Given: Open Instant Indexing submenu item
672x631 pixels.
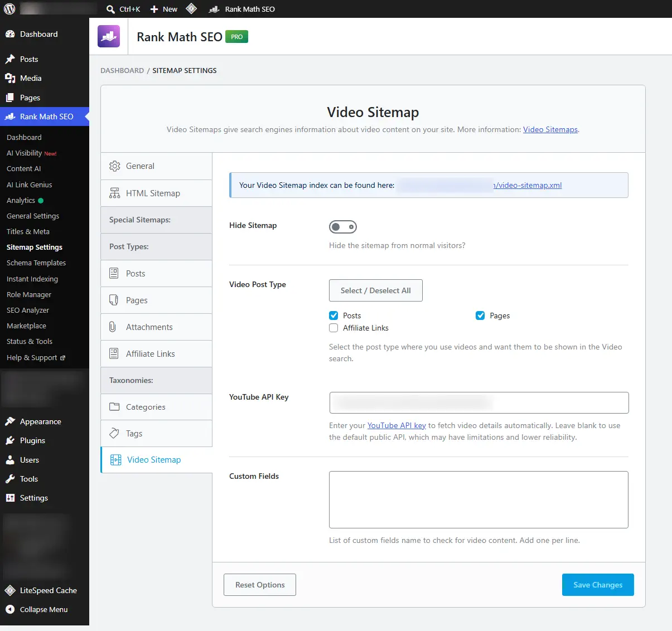Looking at the screenshot, I should (32, 279).
